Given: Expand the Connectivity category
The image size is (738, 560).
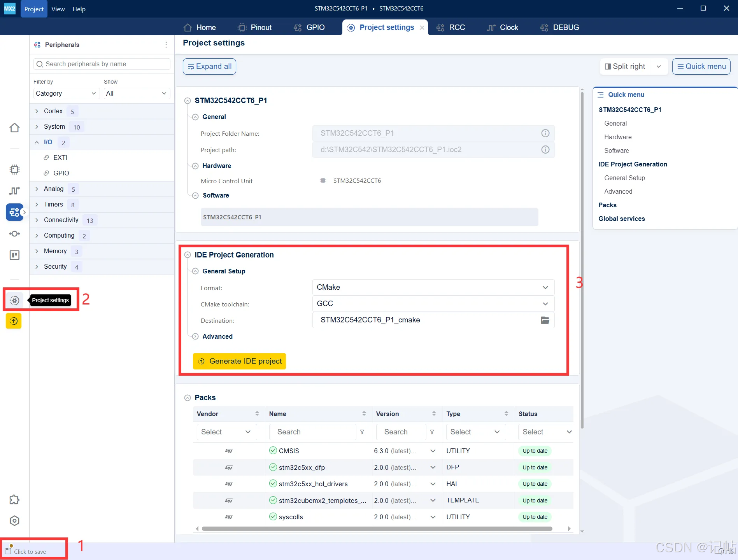Looking at the screenshot, I should point(37,220).
